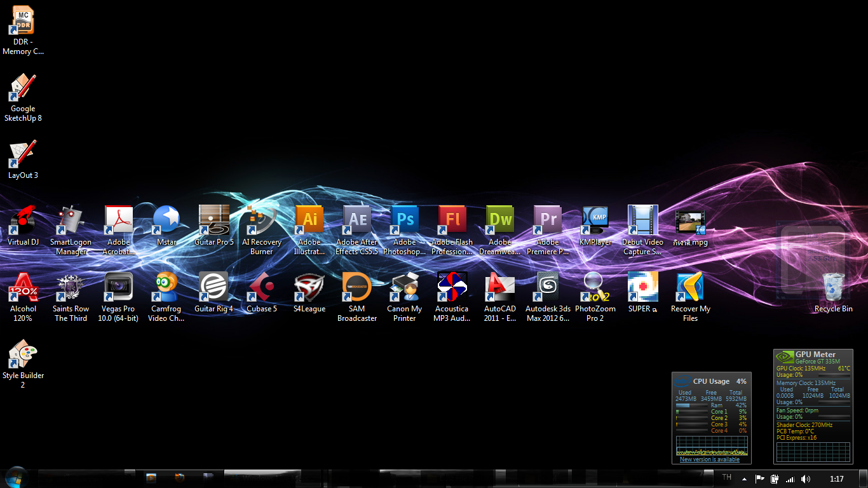Select the Recycle Bin
This screenshot has height=488, width=868.
[x=834, y=292]
